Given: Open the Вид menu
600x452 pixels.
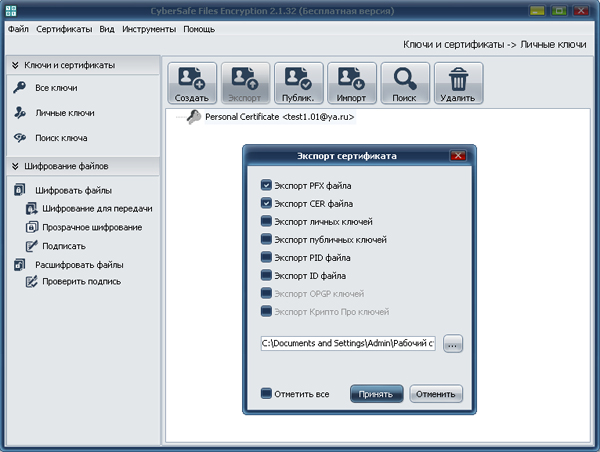Looking at the screenshot, I should [107, 29].
